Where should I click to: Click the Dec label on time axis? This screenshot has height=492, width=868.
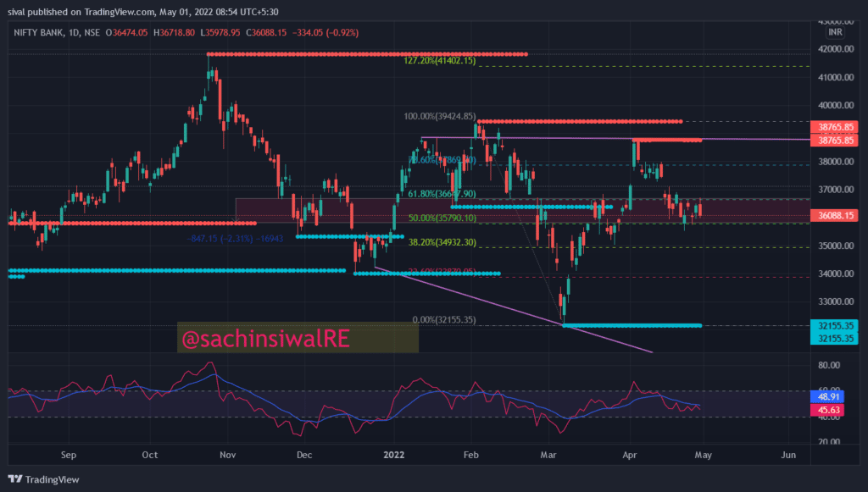pos(304,455)
